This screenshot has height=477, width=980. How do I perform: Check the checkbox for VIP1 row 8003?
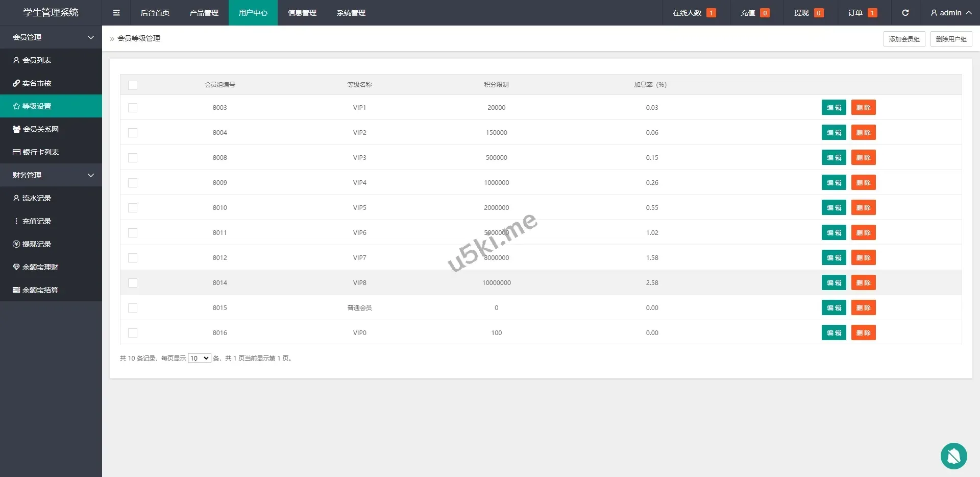[x=133, y=108]
